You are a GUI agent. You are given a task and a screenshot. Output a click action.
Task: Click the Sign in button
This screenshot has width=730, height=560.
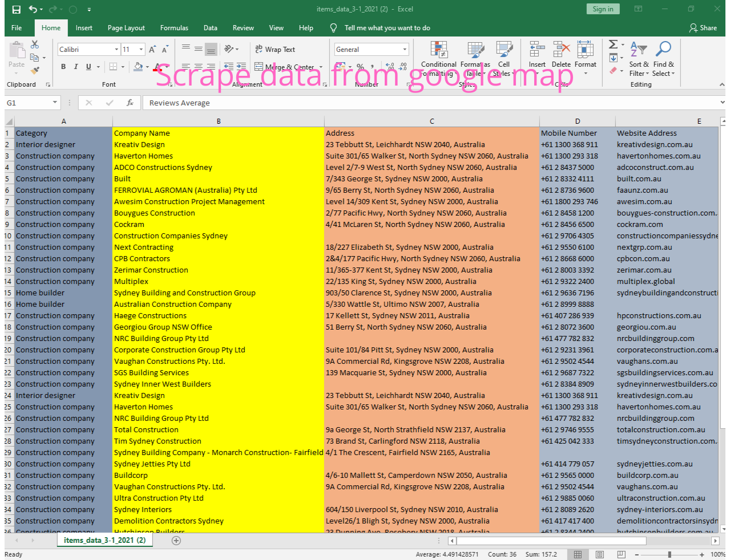pos(603,9)
